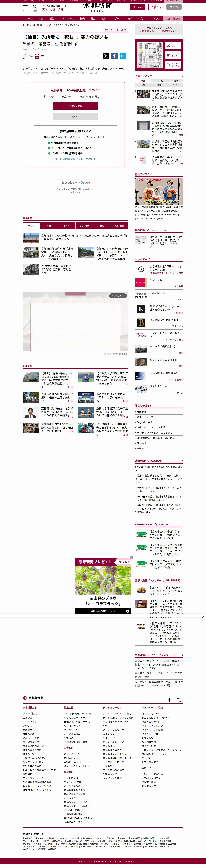
Task: Click Subscribe with Google button
Action: [75, 183]
